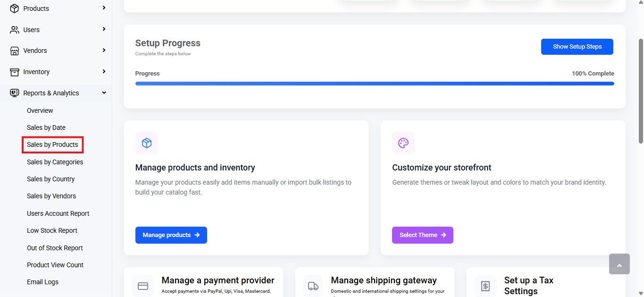
Task: Expand the Products menu chevron
Action: [x=104, y=8]
